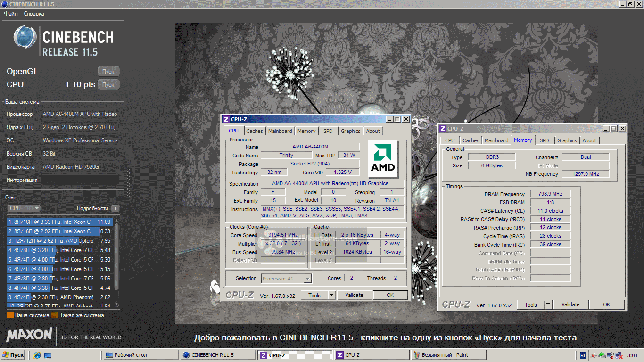Run the CPU test with Пуск
This screenshot has height=362, width=644.
(108, 85)
